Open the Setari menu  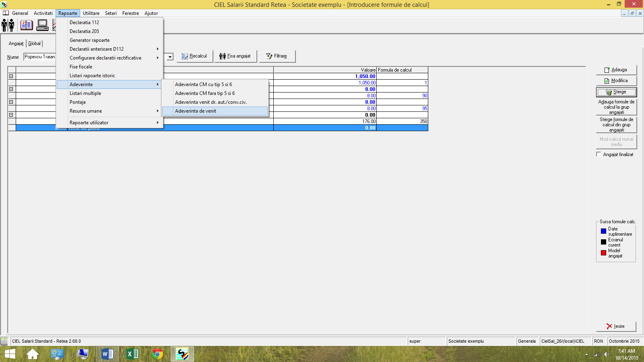tap(111, 13)
